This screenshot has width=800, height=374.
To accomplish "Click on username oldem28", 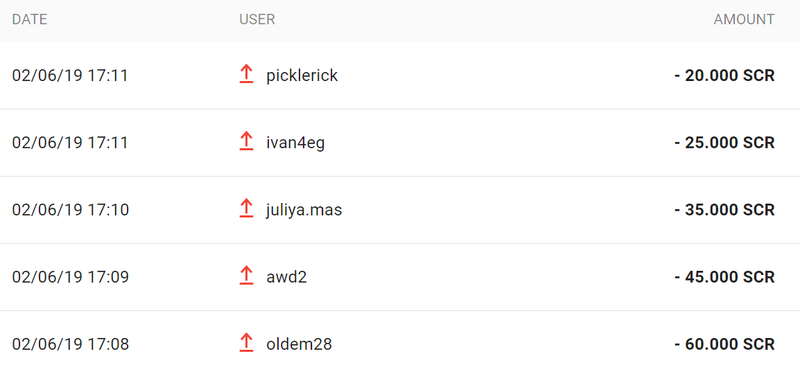I will [x=299, y=344].
